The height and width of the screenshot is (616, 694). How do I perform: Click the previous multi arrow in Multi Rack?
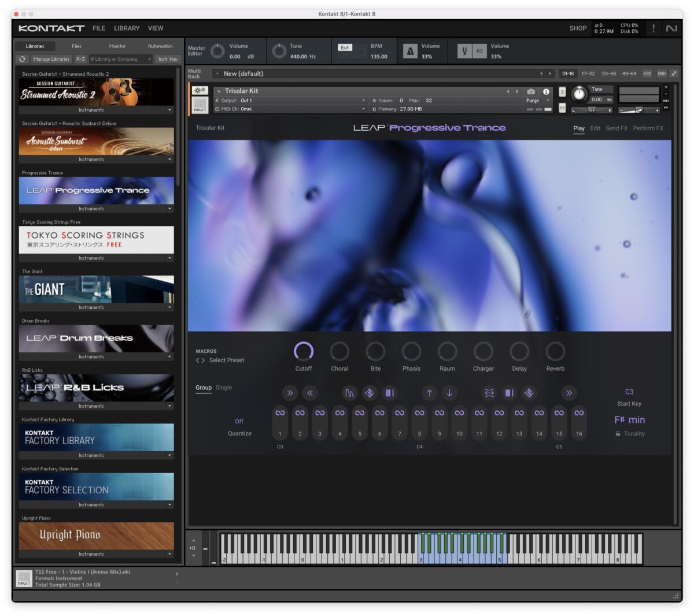[541, 73]
